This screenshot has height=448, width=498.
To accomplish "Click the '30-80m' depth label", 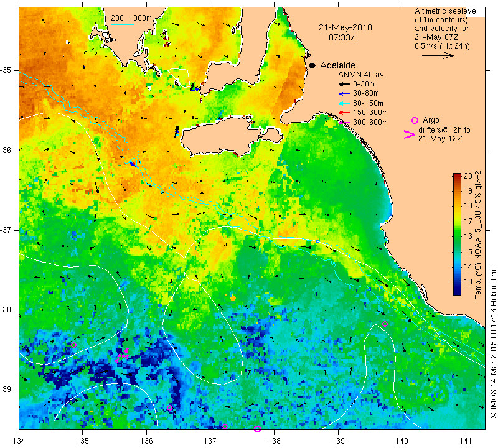I will [366, 93].
